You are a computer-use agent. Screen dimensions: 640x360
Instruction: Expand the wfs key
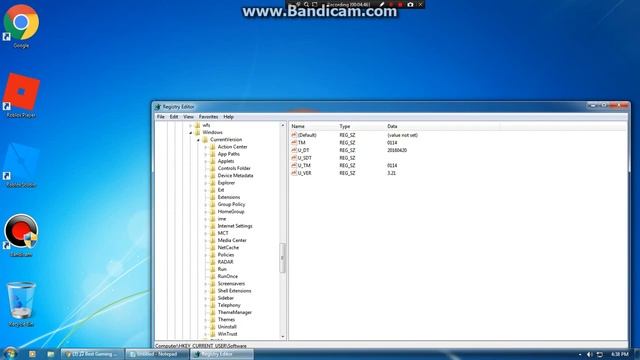pyautogui.click(x=191, y=125)
